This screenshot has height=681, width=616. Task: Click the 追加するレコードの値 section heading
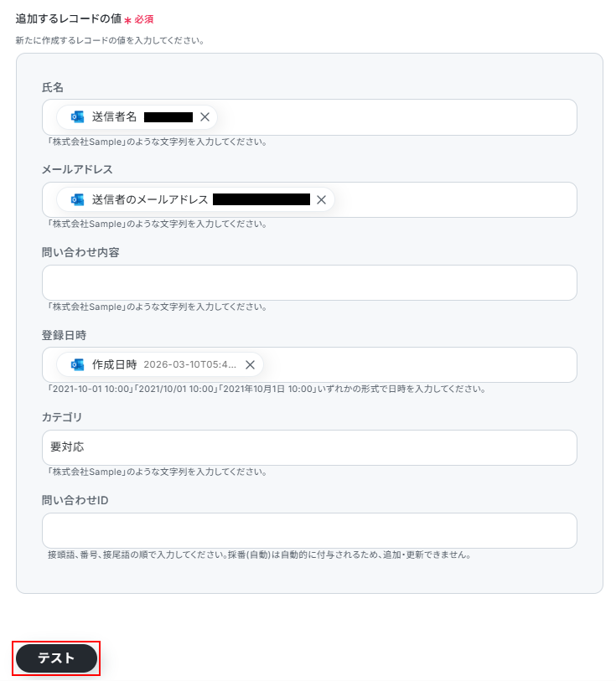click(x=69, y=18)
